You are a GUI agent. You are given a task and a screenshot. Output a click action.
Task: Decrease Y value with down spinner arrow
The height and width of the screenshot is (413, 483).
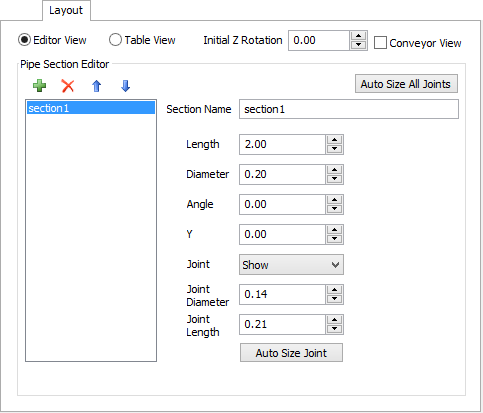coord(334,239)
